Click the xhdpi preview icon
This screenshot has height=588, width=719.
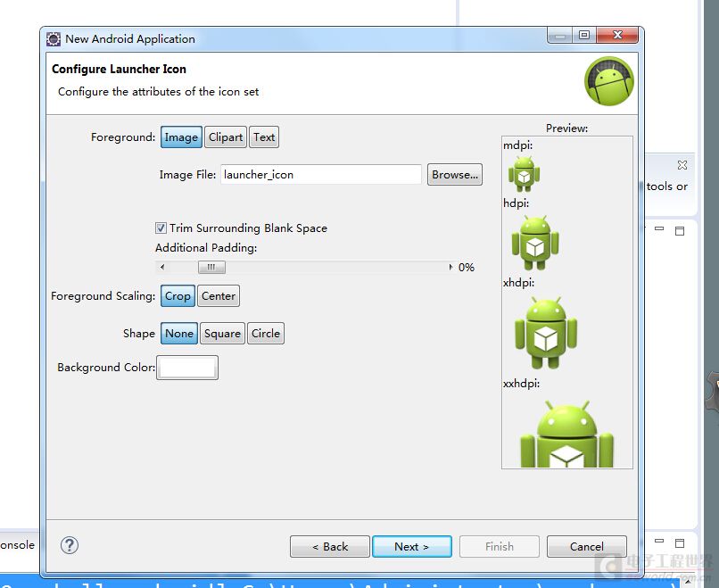tap(546, 333)
